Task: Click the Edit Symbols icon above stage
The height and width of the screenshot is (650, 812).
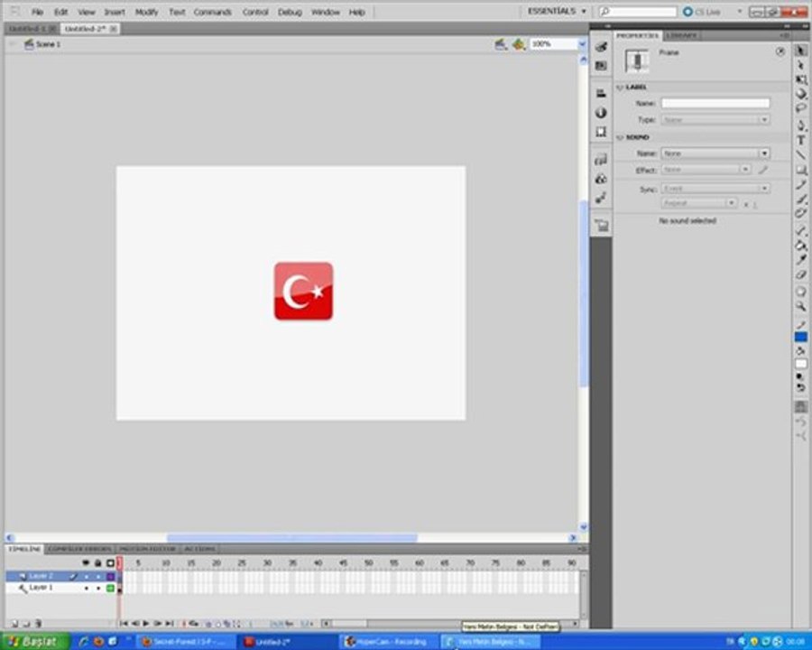Action: click(x=519, y=43)
